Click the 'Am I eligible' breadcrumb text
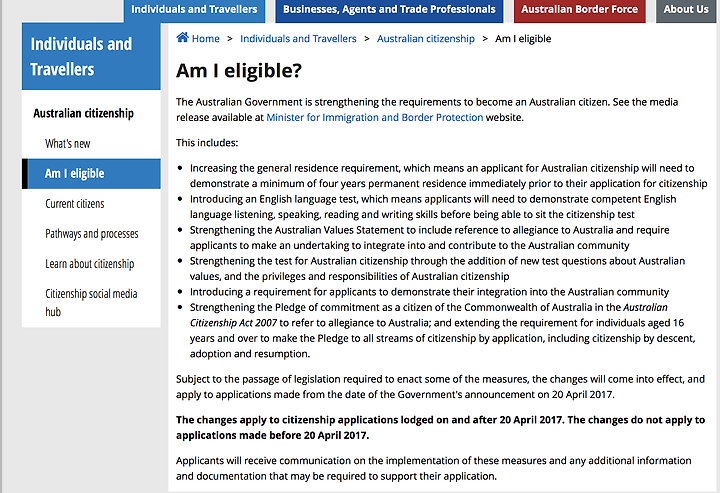The height and width of the screenshot is (493, 720). 523,39
